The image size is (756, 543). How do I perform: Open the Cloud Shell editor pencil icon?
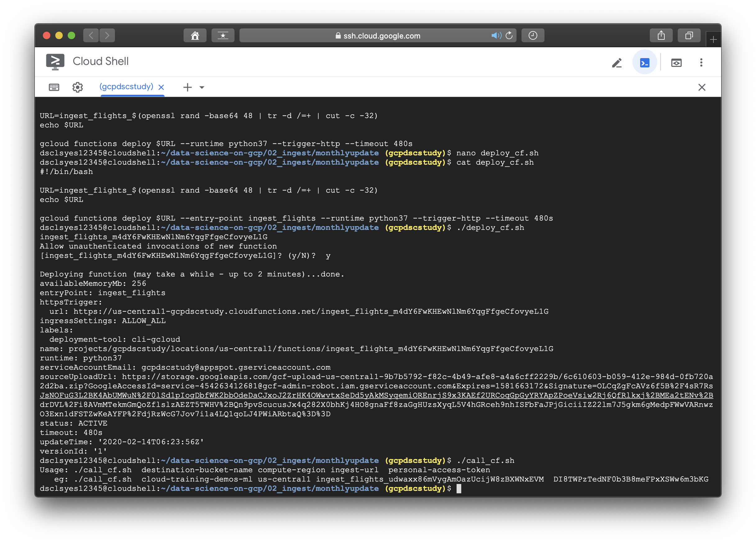tap(616, 62)
